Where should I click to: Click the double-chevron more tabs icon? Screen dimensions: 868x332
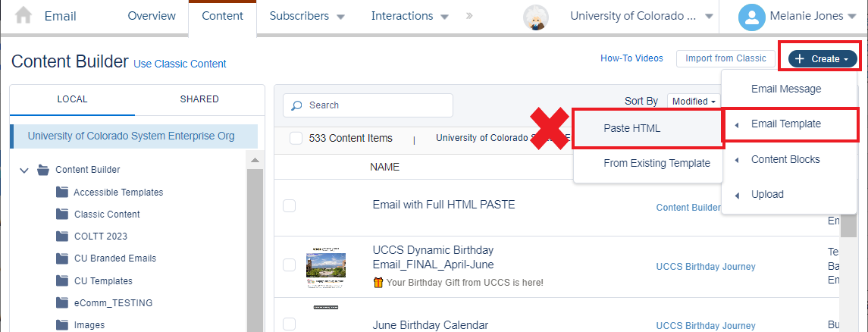tap(469, 16)
